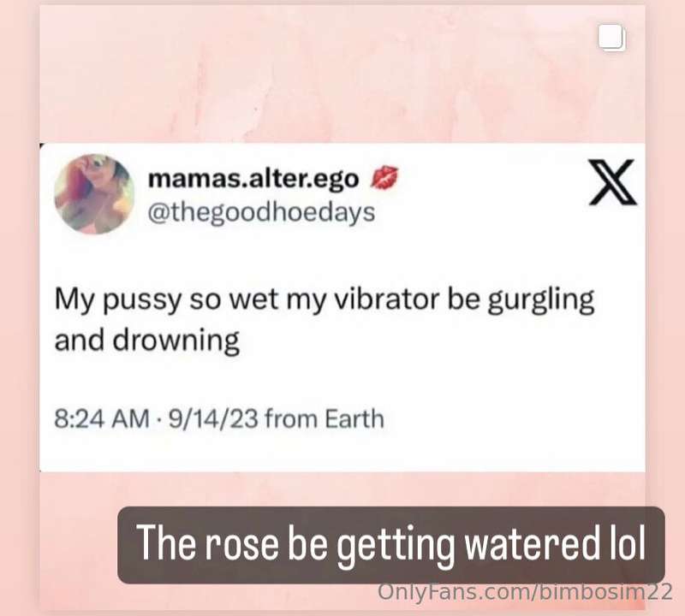Click "bimbosim22" in the watermark
The height and width of the screenshot is (616, 685).
605,592
